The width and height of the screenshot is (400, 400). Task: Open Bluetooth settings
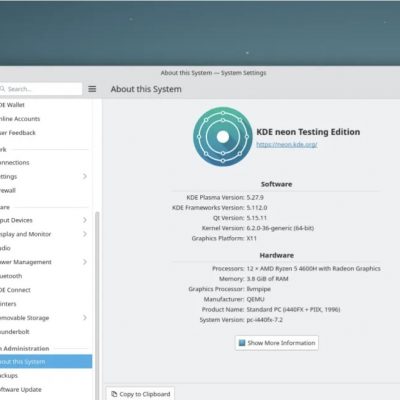[46, 276]
